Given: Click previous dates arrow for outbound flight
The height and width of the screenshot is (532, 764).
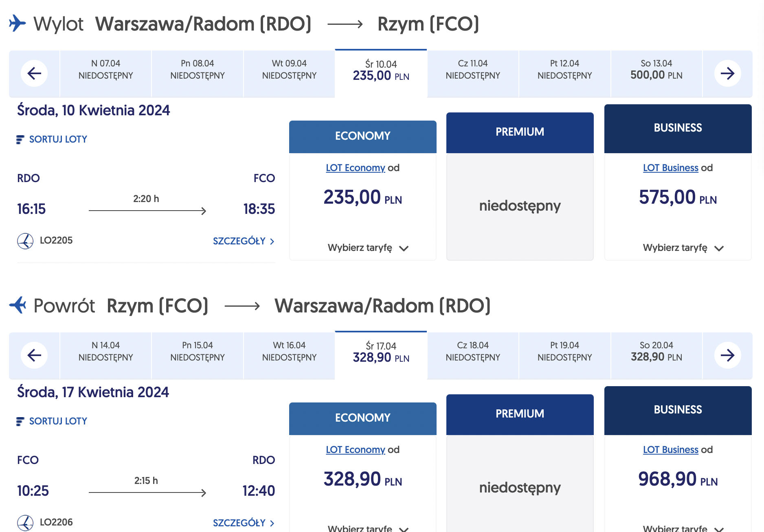Looking at the screenshot, I should pyautogui.click(x=34, y=73).
